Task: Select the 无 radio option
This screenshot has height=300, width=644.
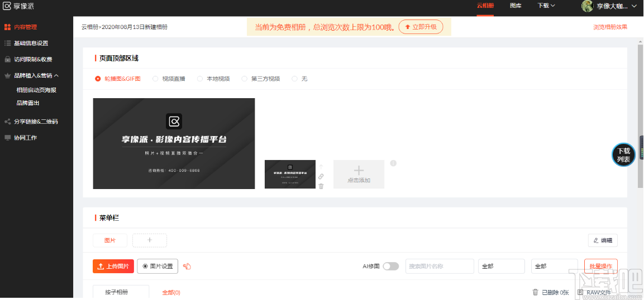Action: (299, 79)
